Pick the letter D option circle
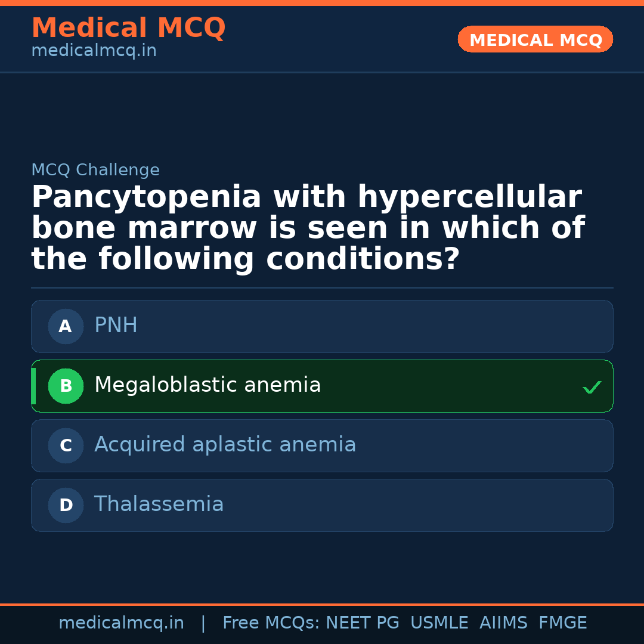This screenshot has height=644, width=644. coord(66,505)
